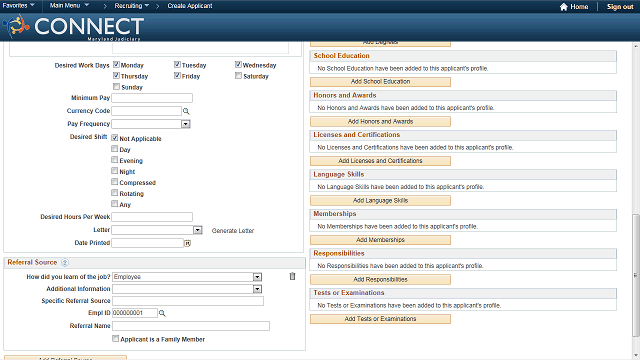Check the Saturday work day box

click(238, 76)
